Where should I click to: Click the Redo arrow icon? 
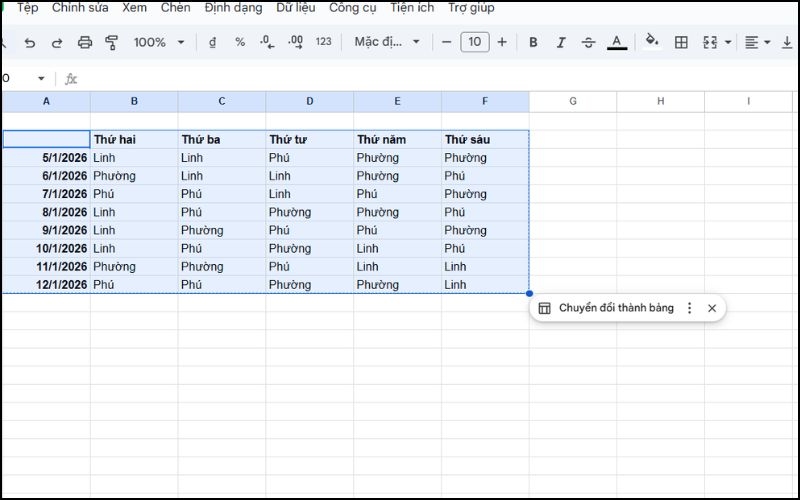click(x=57, y=42)
